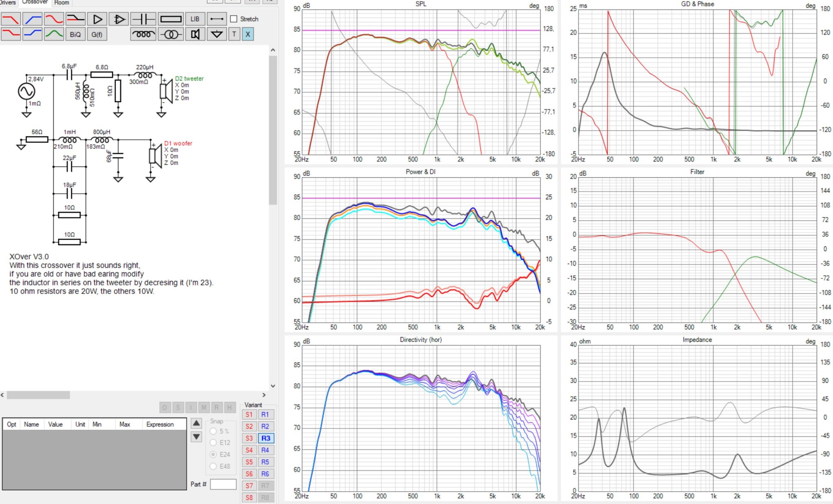
Task: Save variant with S4 button
Action: click(x=249, y=450)
